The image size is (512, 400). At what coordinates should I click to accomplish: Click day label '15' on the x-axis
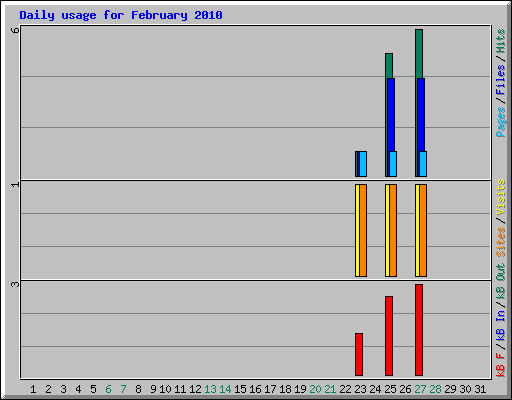tap(240, 389)
